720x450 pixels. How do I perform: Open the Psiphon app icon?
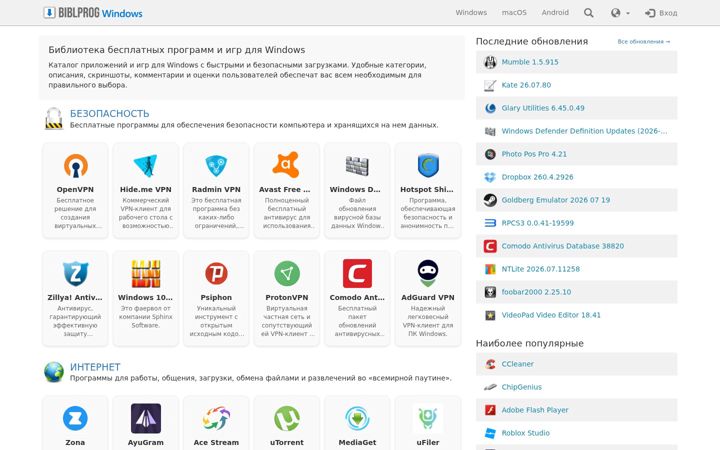pyautogui.click(x=216, y=273)
